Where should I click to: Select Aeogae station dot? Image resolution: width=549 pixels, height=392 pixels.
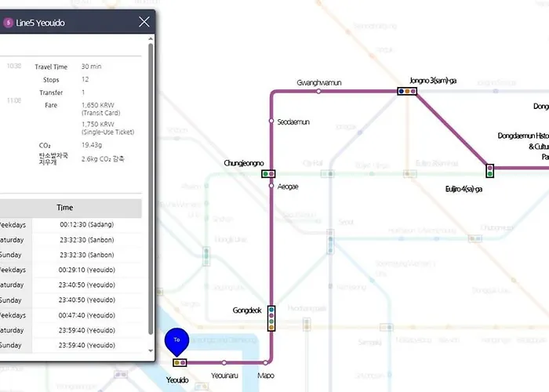pyautogui.click(x=271, y=186)
